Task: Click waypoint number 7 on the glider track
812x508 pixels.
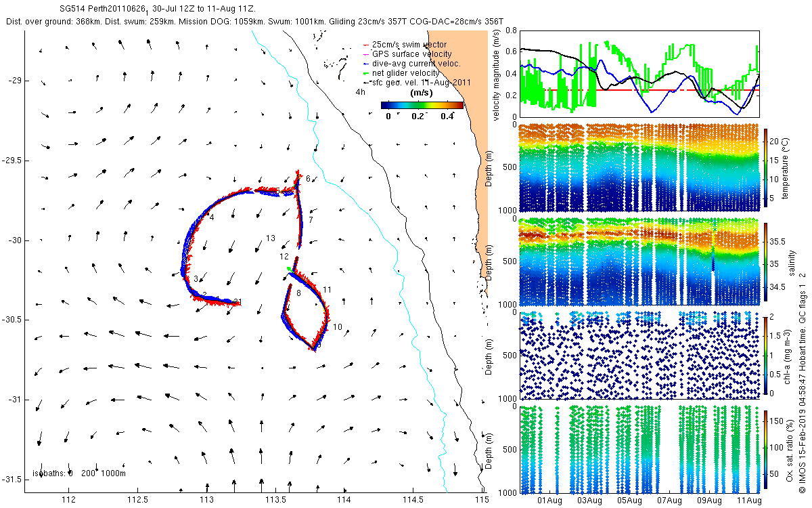Action: [311, 220]
